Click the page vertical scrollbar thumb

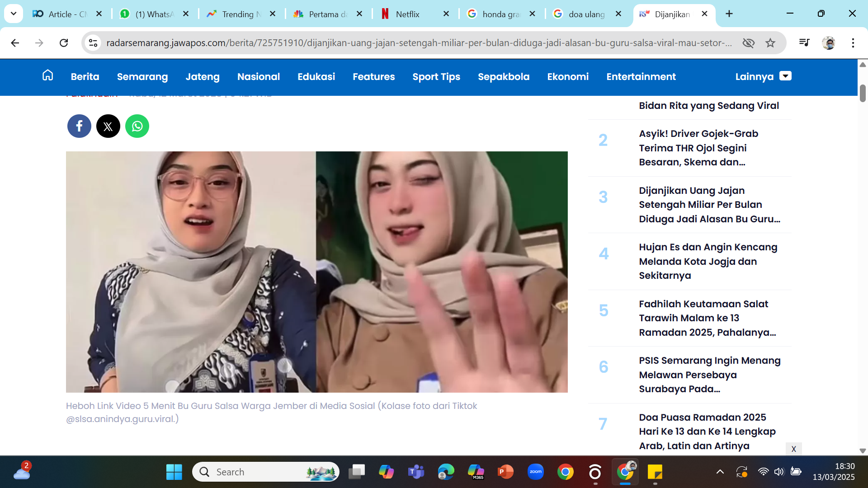click(863, 93)
